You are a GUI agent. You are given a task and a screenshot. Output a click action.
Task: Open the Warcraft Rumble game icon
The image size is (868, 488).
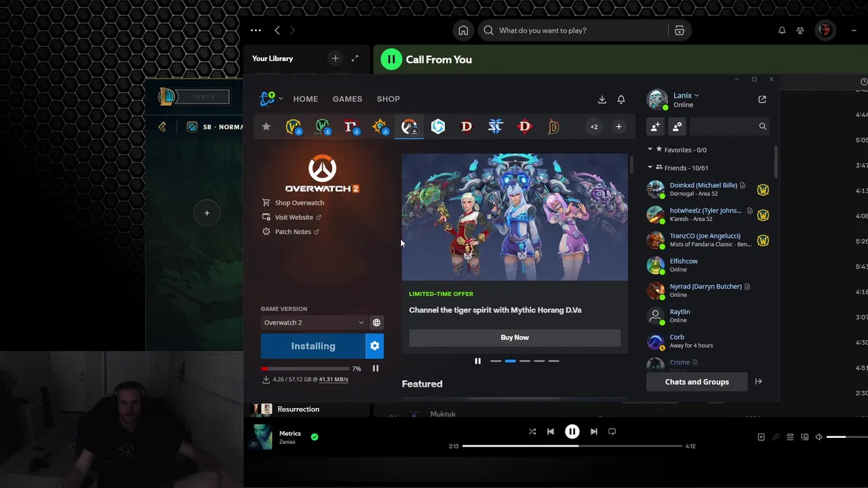click(351, 127)
